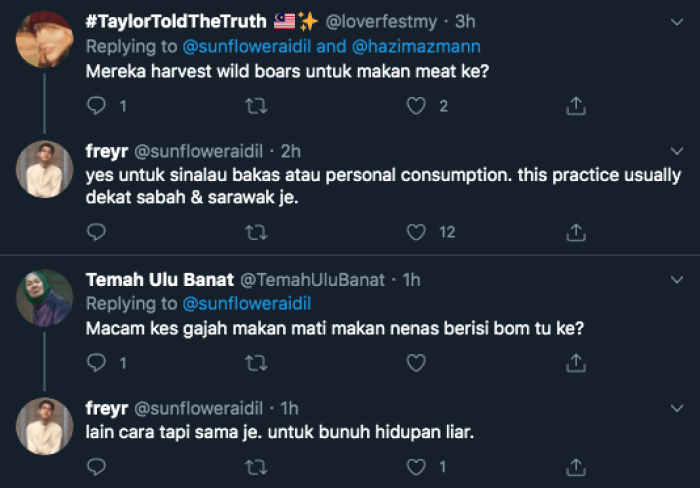This screenshot has height=488, width=700.
Task: Reply to the sinalau bakas tweet
Action: 97,232
